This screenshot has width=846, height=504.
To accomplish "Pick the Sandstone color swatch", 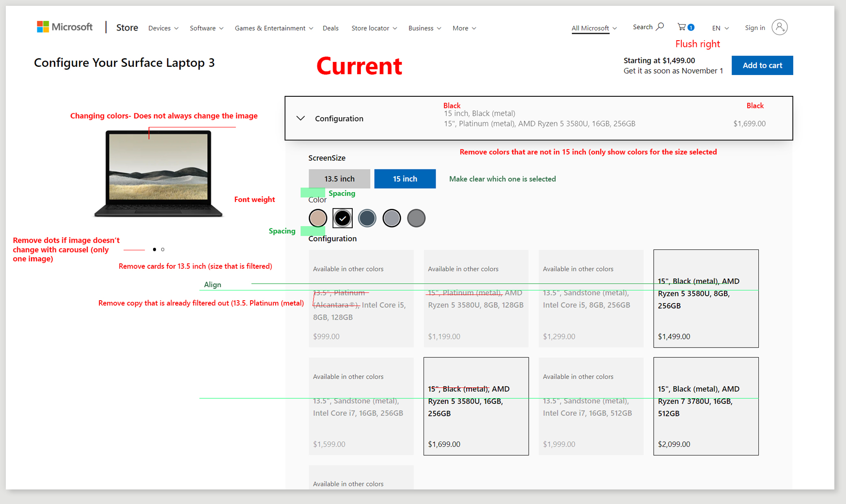I will [318, 218].
